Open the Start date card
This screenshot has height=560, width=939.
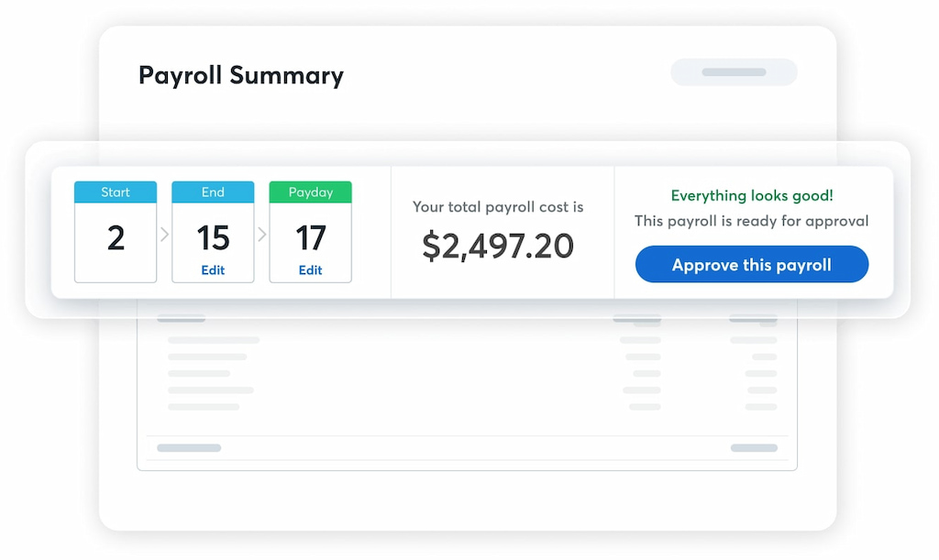coord(116,229)
